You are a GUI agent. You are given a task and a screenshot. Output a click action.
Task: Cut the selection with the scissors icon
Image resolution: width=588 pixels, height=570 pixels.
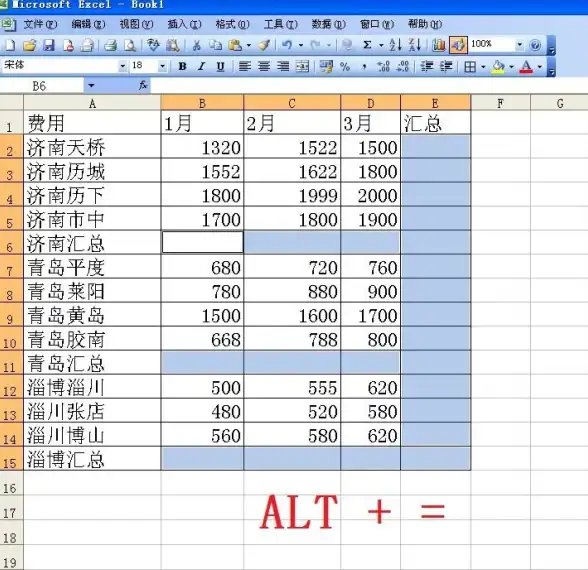point(196,46)
